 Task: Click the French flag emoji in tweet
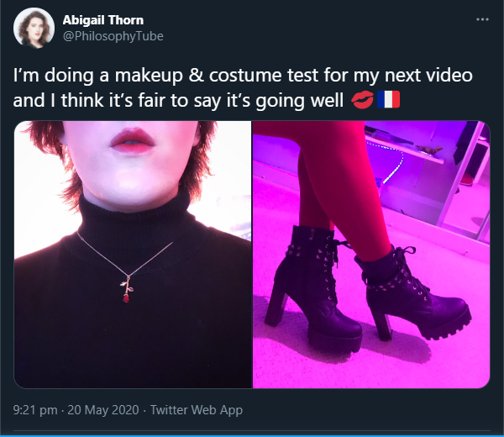(389, 99)
